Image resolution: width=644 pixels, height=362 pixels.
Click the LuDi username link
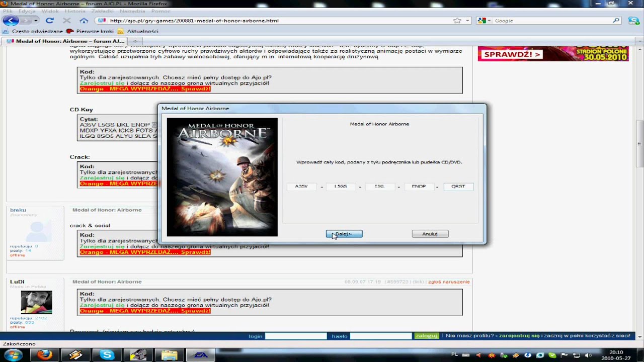tap(17, 282)
